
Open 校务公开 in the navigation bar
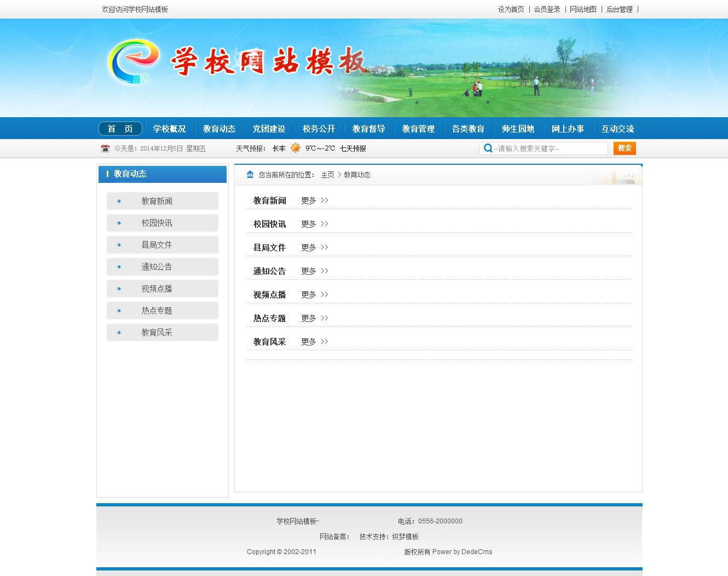[319, 129]
